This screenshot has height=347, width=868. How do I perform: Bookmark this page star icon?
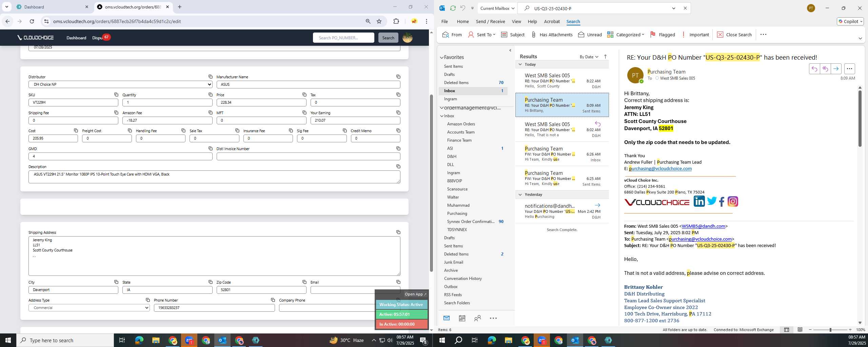pyautogui.click(x=379, y=21)
